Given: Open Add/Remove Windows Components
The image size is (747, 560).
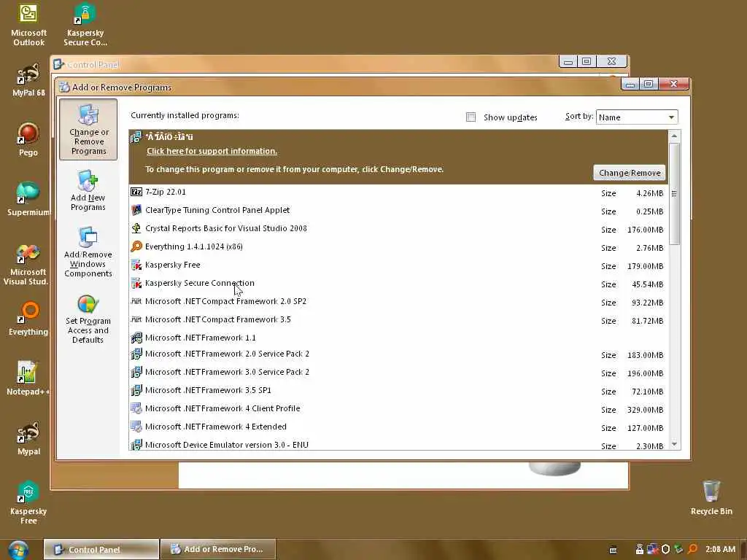Looking at the screenshot, I should pyautogui.click(x=88, y=252).
